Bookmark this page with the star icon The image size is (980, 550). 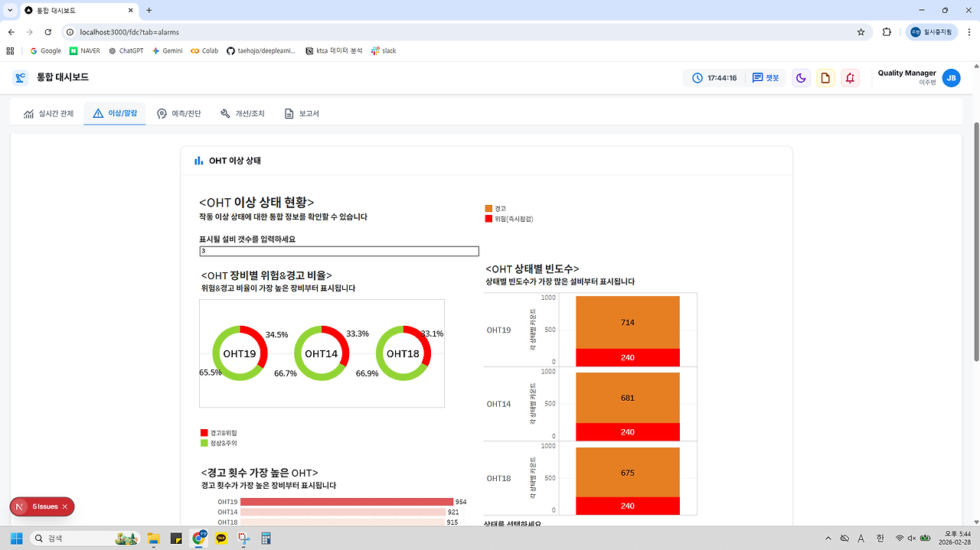point(861,32)
